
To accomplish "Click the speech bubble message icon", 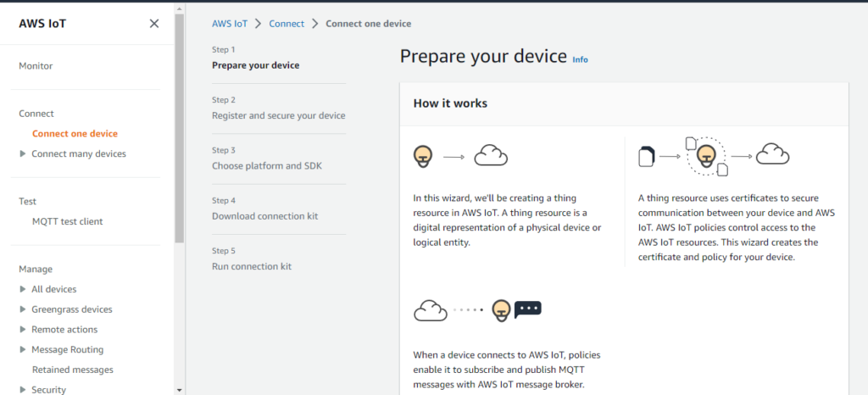I will pyautogui.click(x=527, y=309).
